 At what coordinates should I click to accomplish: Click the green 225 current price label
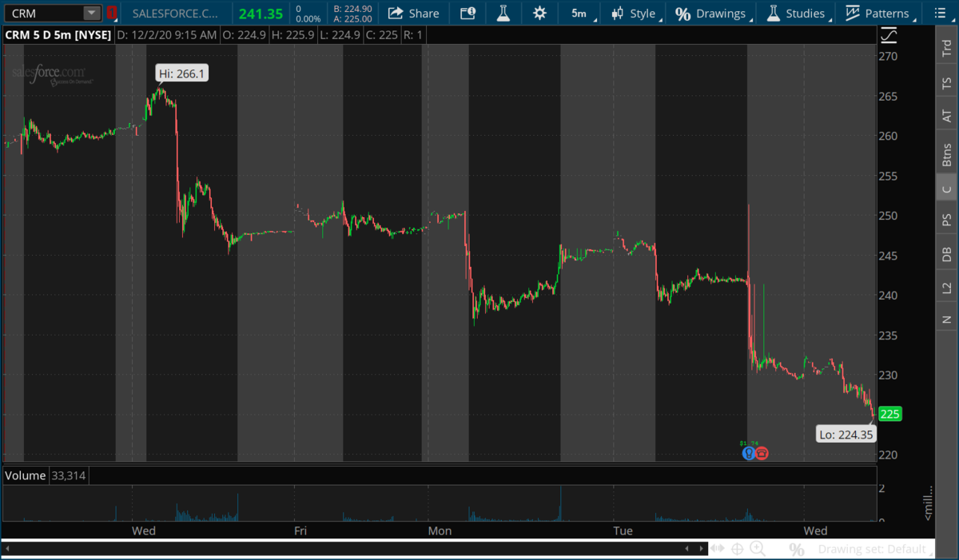(890, 414)
